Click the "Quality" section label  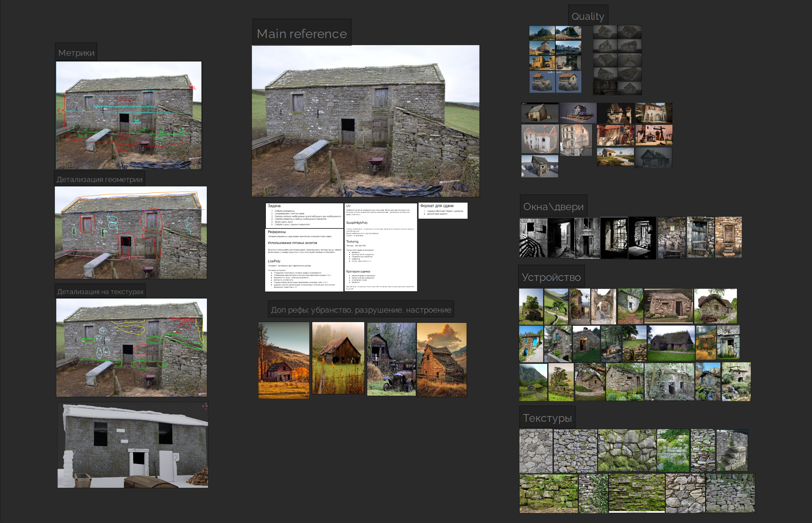point(588,16)
